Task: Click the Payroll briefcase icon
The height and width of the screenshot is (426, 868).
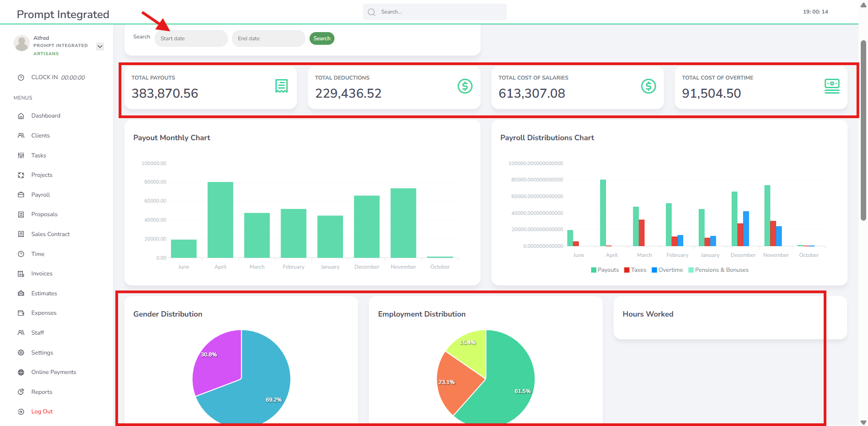Action: (21, 195)
